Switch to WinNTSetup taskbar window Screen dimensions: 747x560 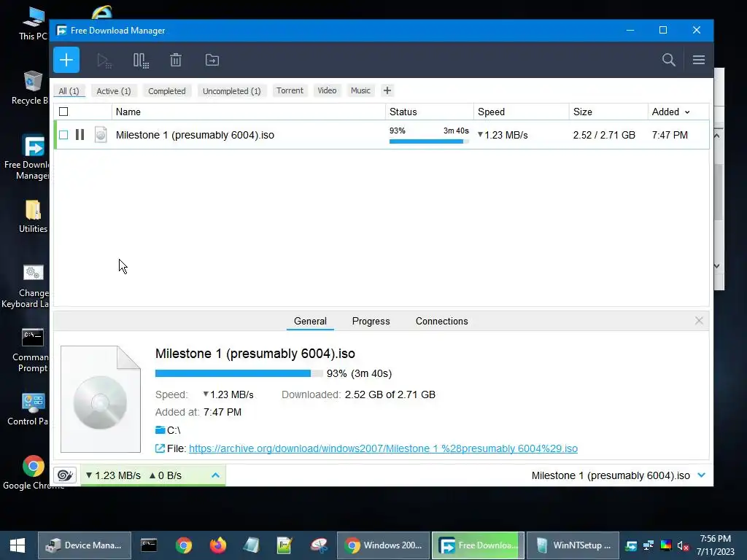(x=573, y=545)
